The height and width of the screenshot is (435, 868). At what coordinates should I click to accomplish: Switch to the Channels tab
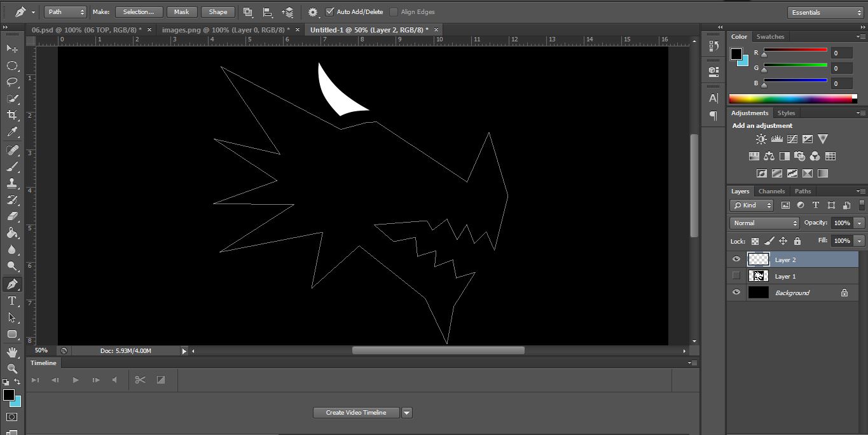coord(771,191)
